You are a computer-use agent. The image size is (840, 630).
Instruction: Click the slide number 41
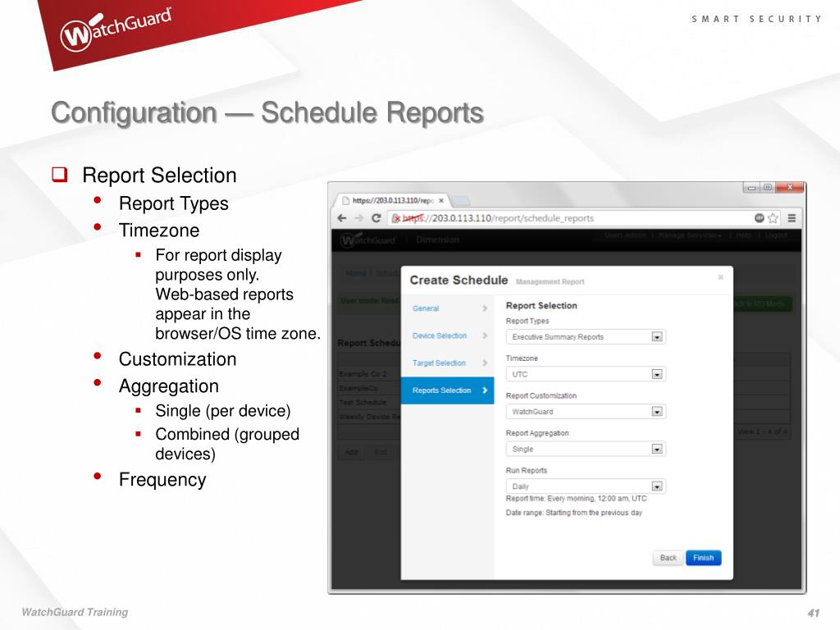tap(813, 613)
